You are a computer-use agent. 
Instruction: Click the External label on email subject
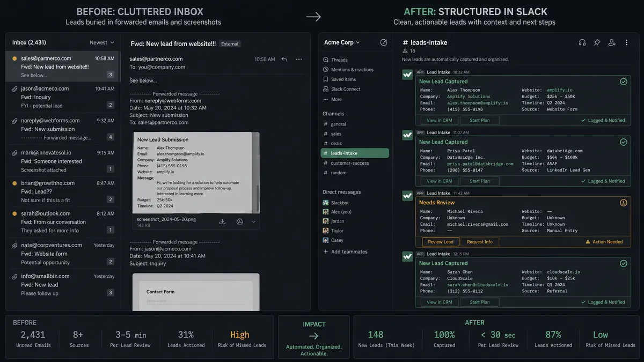coord(230,44)
